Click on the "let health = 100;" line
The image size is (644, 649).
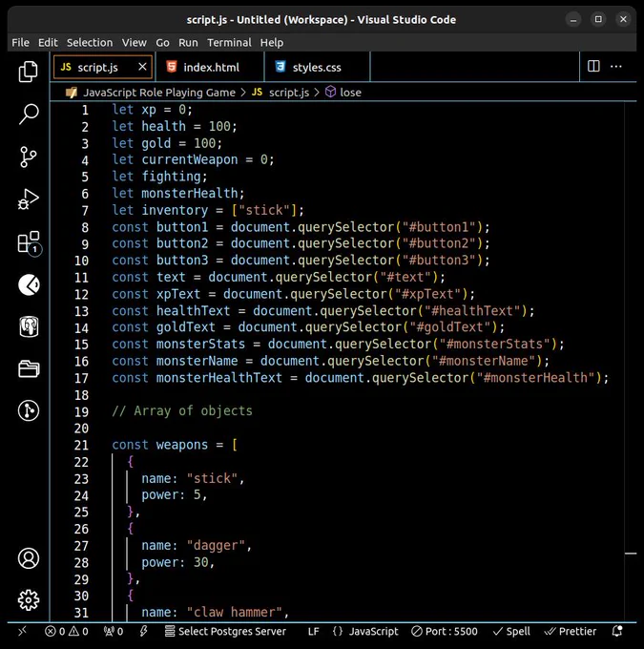click(x=175, y=126)
